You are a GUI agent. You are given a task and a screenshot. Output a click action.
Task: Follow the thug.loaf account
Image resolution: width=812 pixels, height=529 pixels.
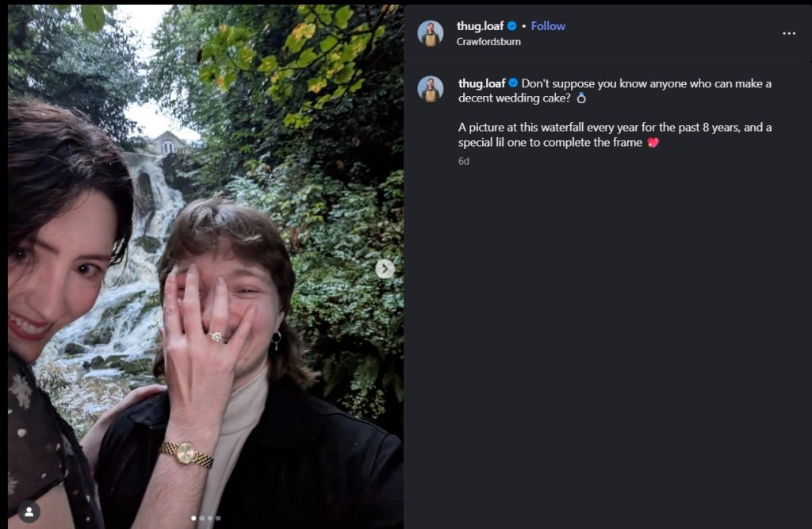[x=548, y=26]
